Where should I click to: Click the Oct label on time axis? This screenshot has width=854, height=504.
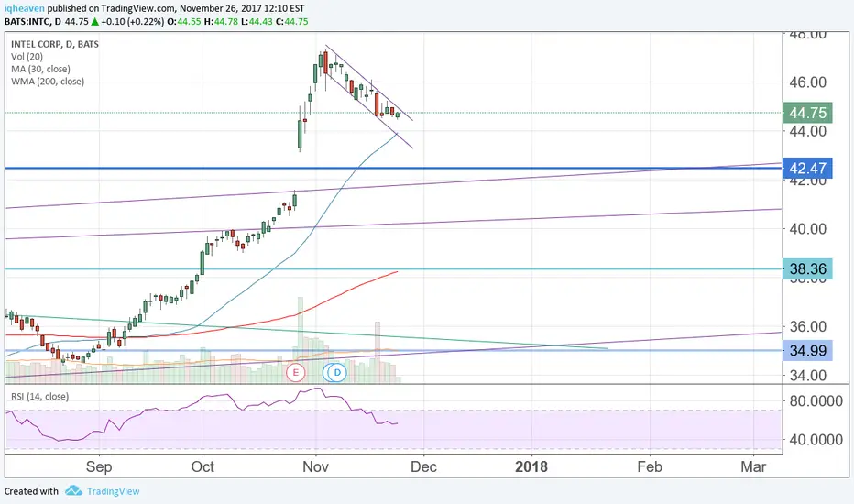coord(203,467)
